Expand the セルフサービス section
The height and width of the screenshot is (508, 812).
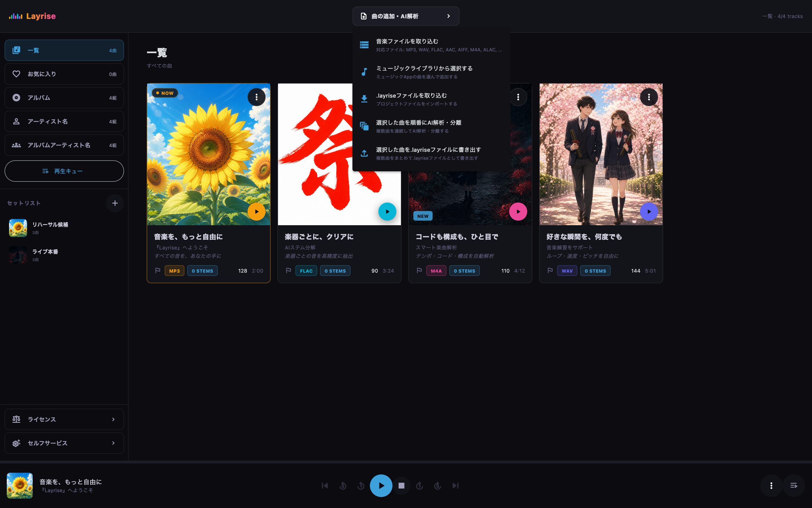(x=64, y=443)
